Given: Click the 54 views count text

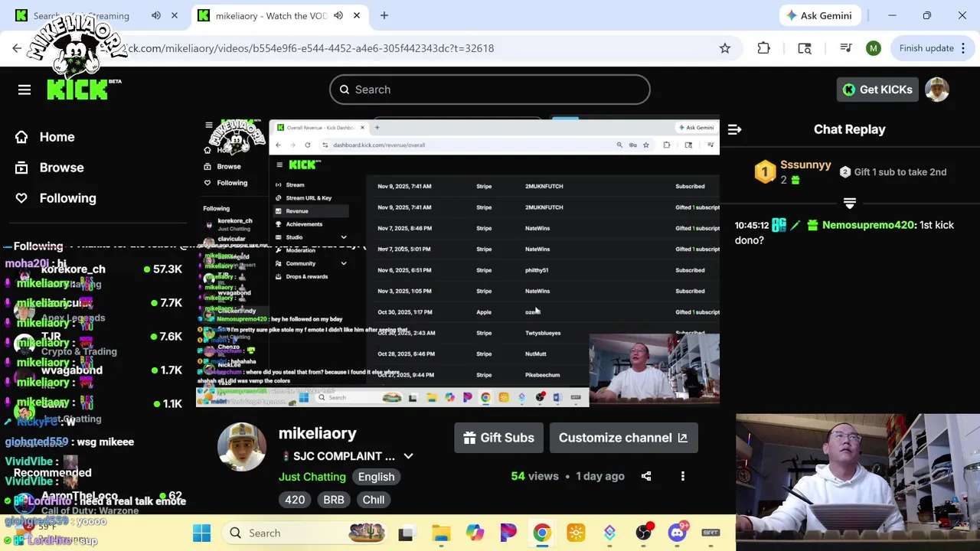Looking at the screenshot, I should [x=534, y=476].
